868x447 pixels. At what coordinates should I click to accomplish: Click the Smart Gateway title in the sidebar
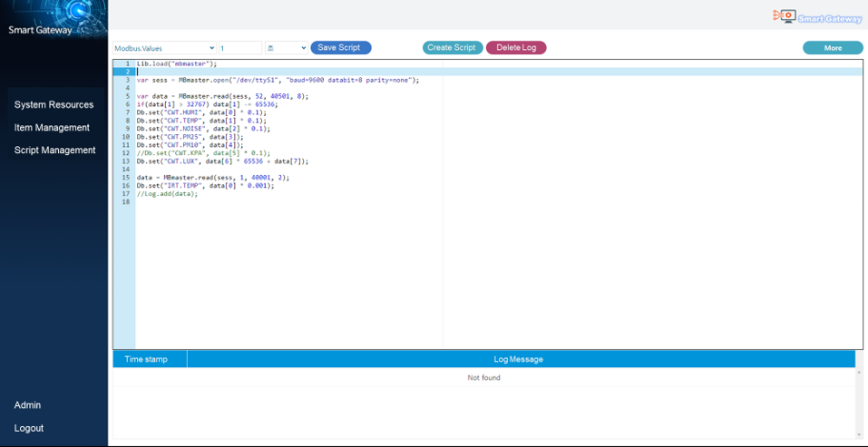tap(40, 30)
